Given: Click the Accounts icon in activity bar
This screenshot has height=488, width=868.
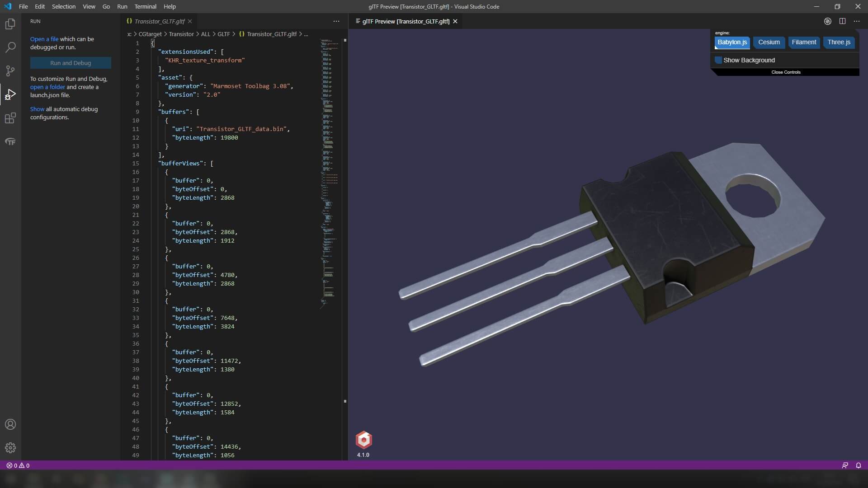Looking at the screenshot, I should click(x=10, y=424).
